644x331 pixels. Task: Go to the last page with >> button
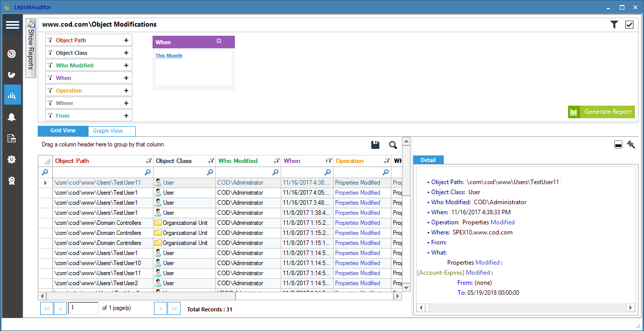tap(174, 308)
